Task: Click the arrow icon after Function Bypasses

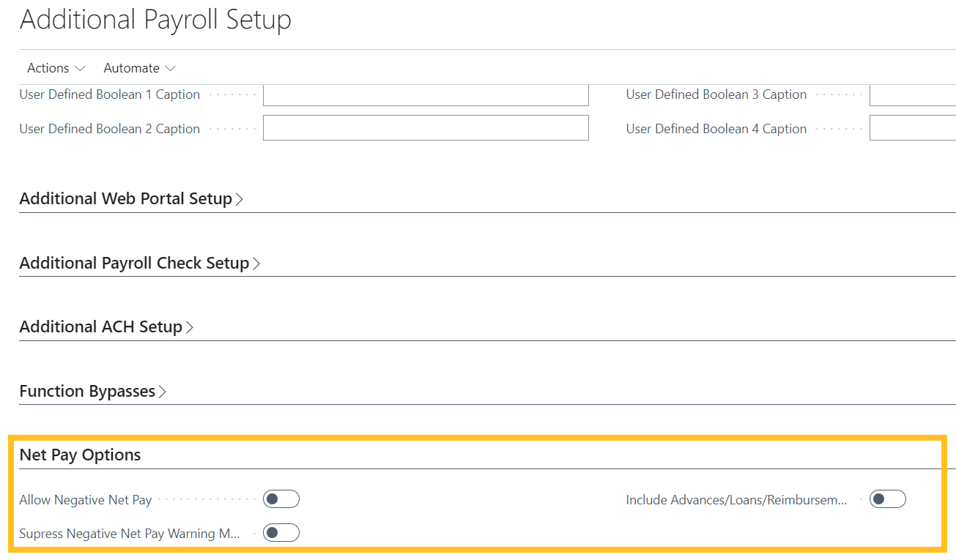Action: [x=163, y=392]
